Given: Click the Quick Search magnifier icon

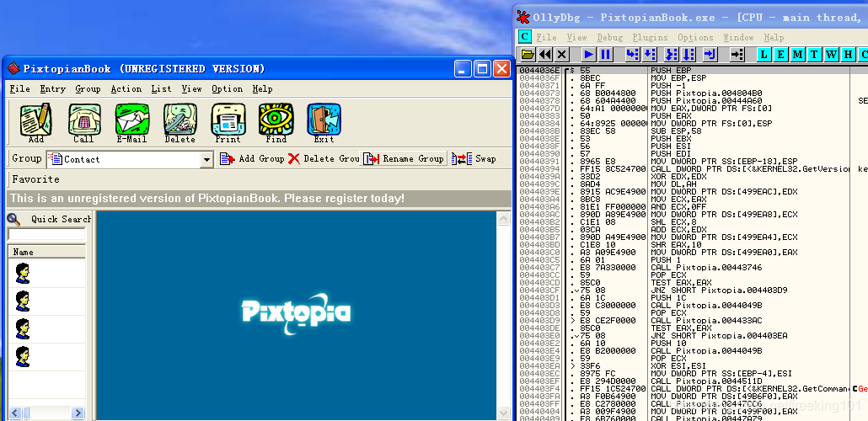Looking at the screenshot, I should (x=13, y=219).
